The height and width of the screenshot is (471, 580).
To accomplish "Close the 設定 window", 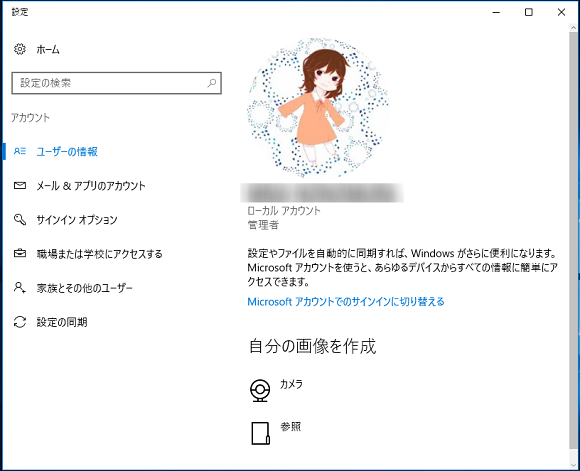I will tap(561, 12).
